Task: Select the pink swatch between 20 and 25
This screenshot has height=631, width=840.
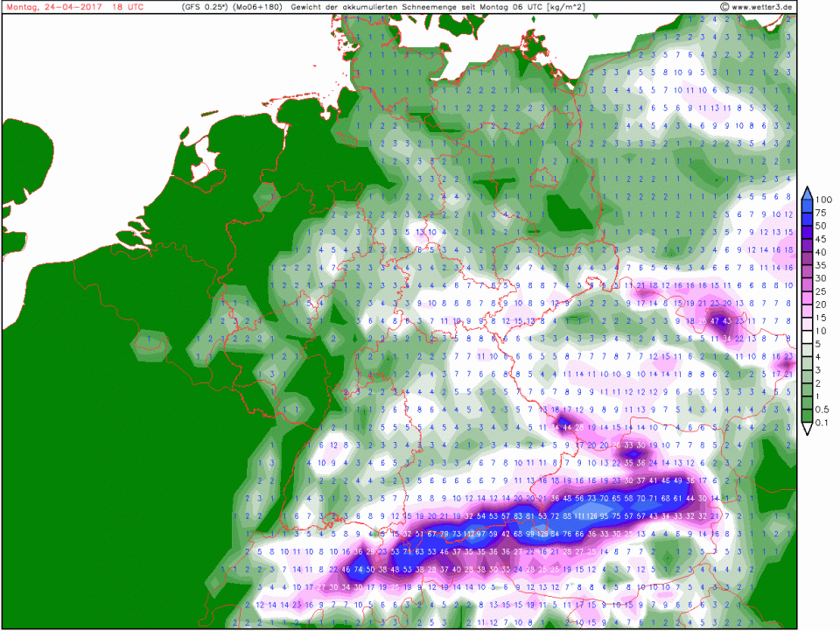Action: [x=807, y=298]
